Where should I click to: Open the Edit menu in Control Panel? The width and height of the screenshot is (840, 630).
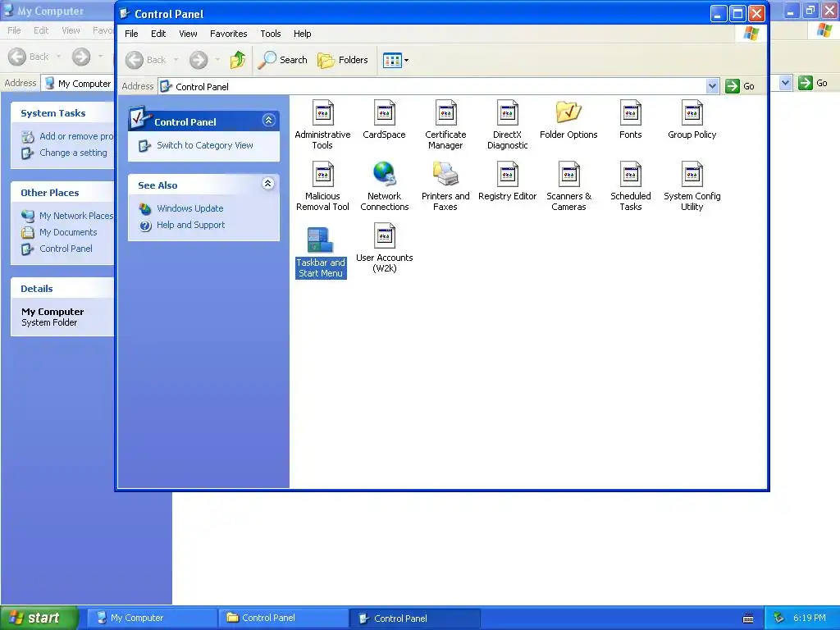click(x=158, y=34)
